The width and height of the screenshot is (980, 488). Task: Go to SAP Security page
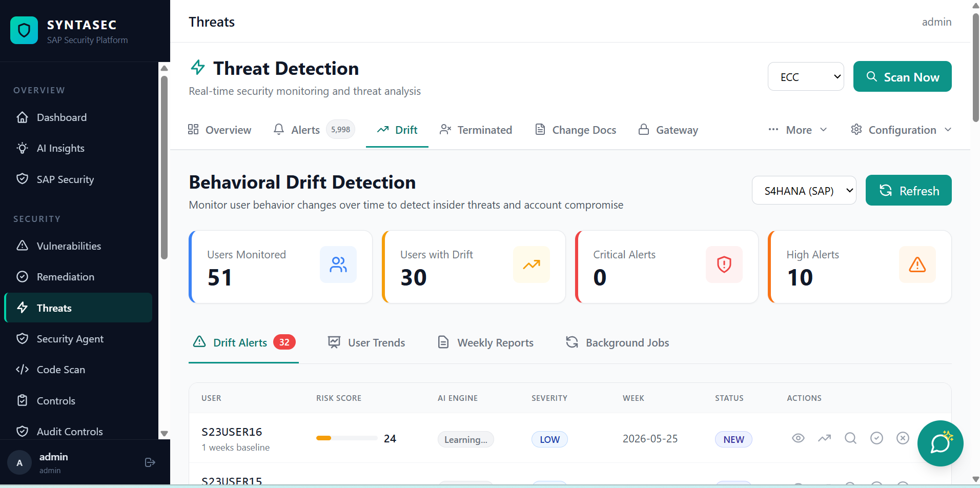click(78, 179)
